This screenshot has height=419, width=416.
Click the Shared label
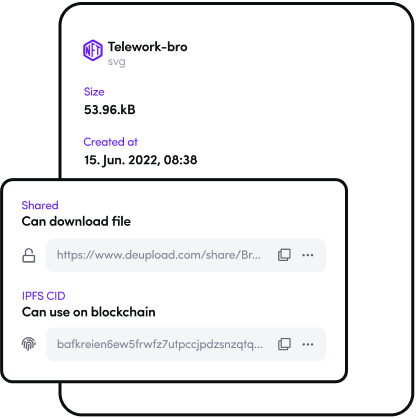[40, 205]
